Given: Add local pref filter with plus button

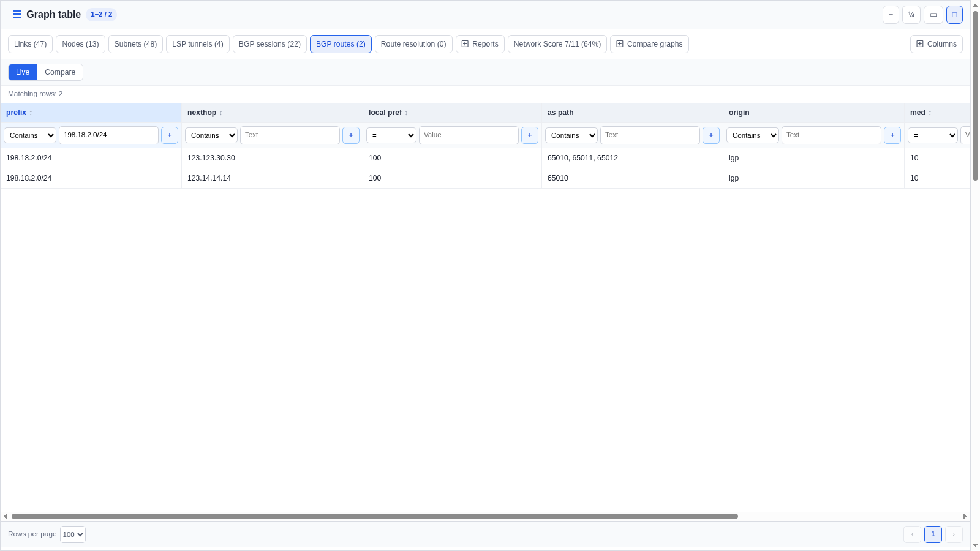Looking at the screenshot, I should tap(530, 135).
